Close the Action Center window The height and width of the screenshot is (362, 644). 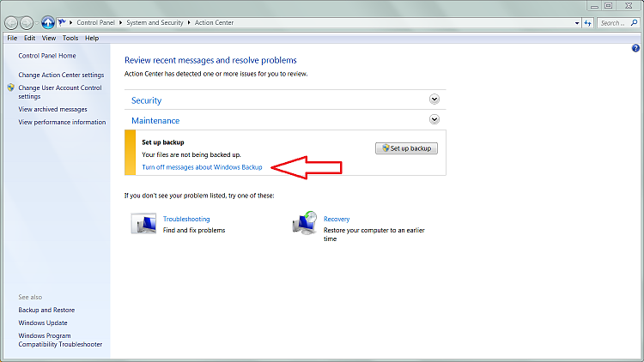629,6
